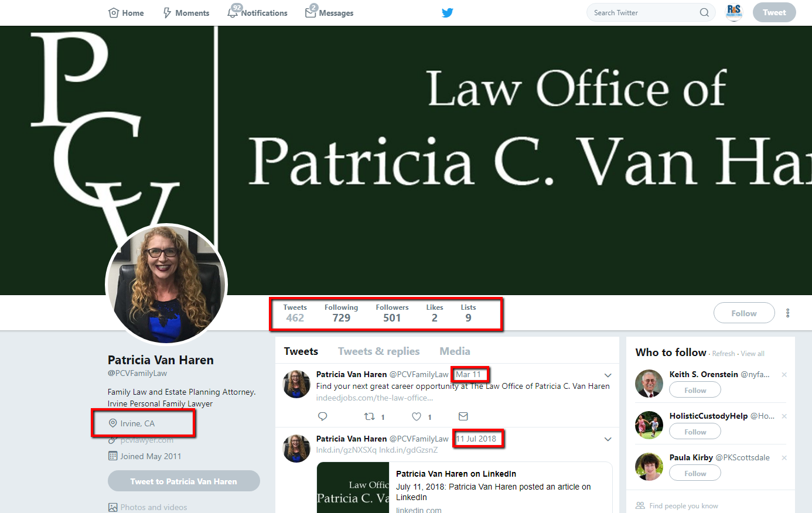This screenshot has height=513, width=812.
Task: Follow Paula Kirby
Action: coord(695,473)
